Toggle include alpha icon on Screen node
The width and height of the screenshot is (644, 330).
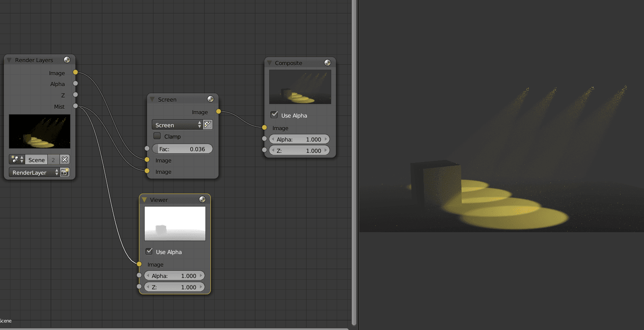(x=208, y=125)
